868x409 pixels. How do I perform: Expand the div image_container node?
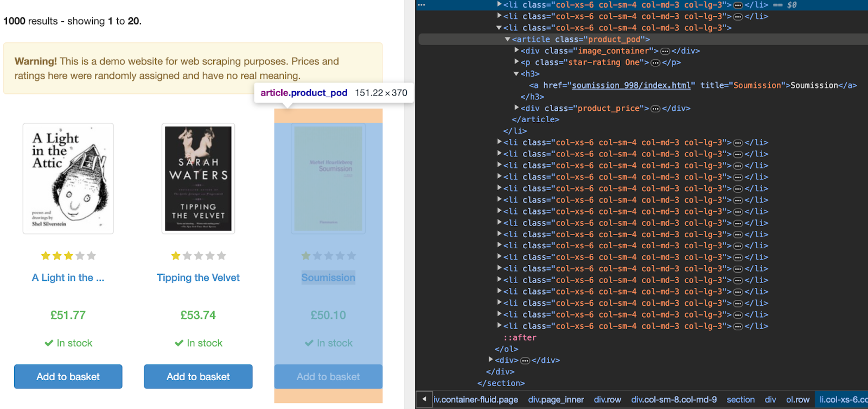[516, 51]
